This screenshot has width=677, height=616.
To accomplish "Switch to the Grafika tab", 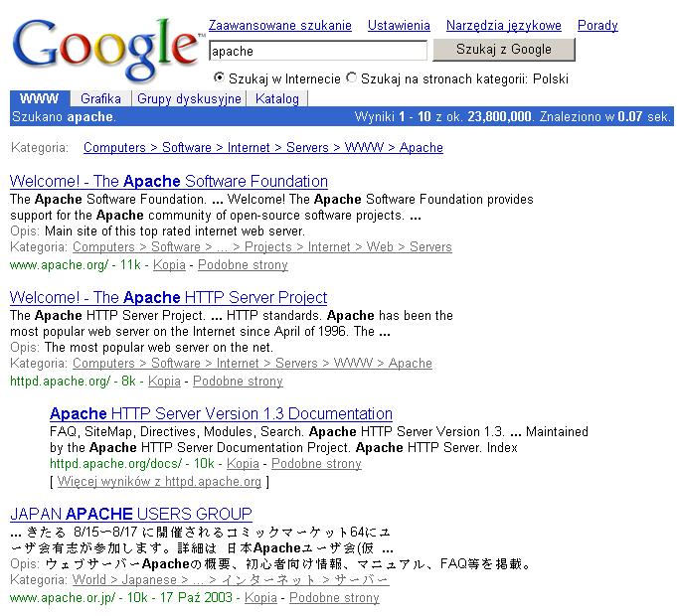I will pos(100,98).
